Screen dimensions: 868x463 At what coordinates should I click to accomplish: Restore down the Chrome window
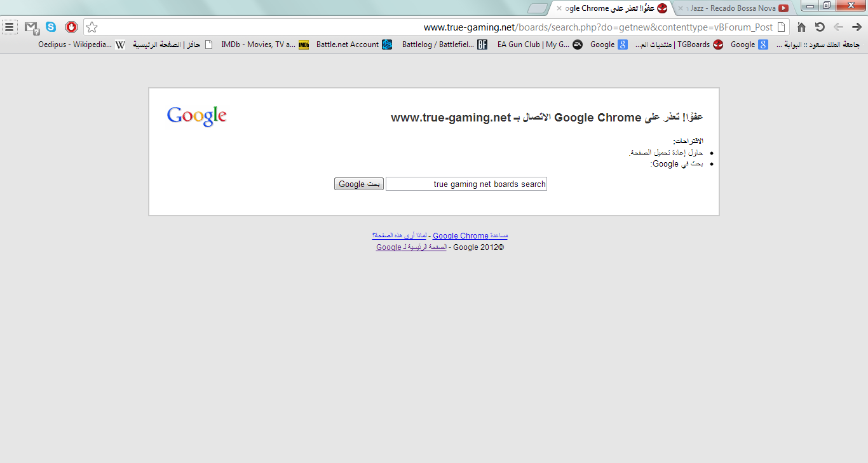tap(826, 6)
